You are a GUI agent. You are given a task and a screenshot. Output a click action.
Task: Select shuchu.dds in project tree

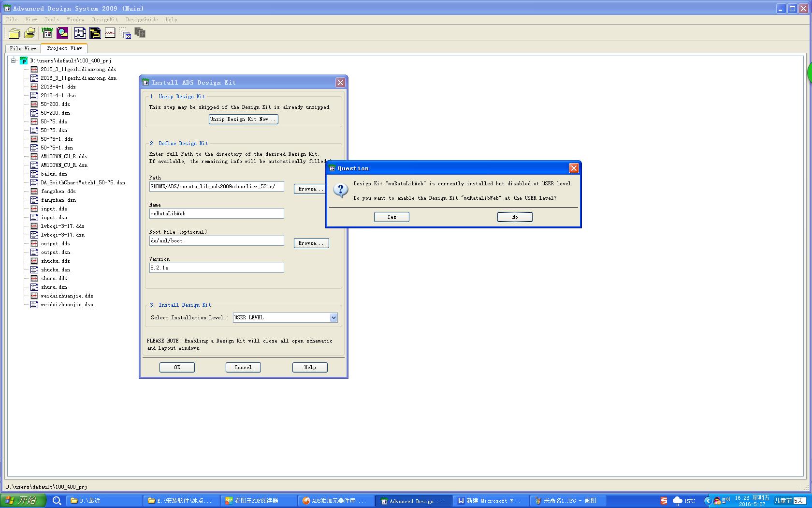tap(55, 261)
